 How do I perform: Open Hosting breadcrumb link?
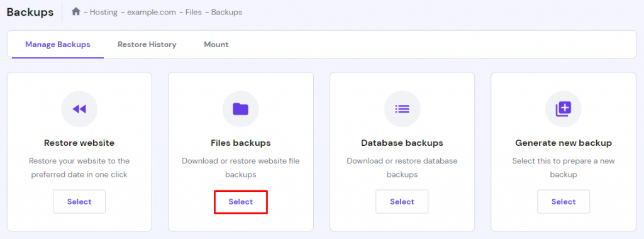[104, 13]
